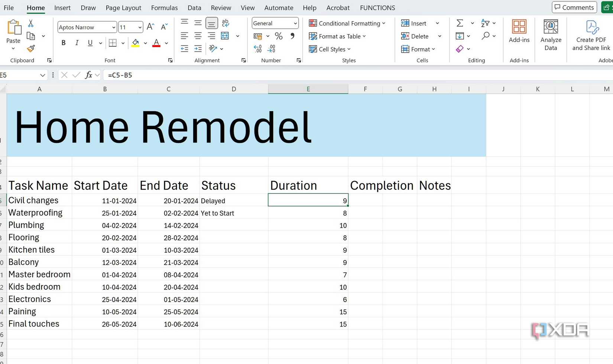This screenshot has width=613, height=364.
Task: Increase decimal places
Action: 257,48
